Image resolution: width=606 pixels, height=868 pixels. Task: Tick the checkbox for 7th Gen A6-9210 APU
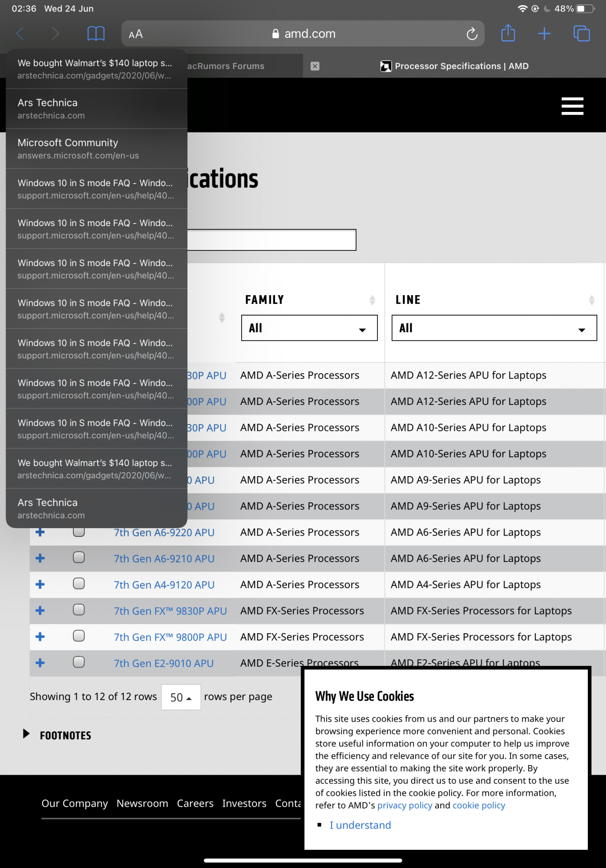[79, 557]
